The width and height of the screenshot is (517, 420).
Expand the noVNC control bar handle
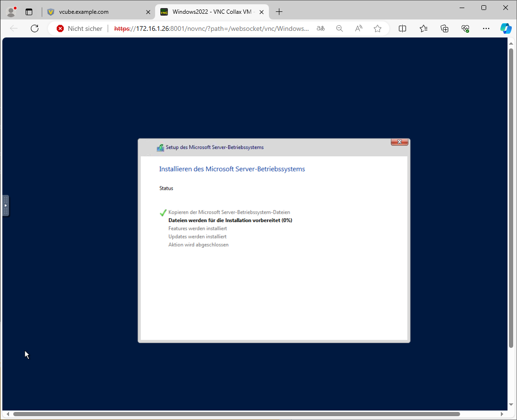click(6, 205)
